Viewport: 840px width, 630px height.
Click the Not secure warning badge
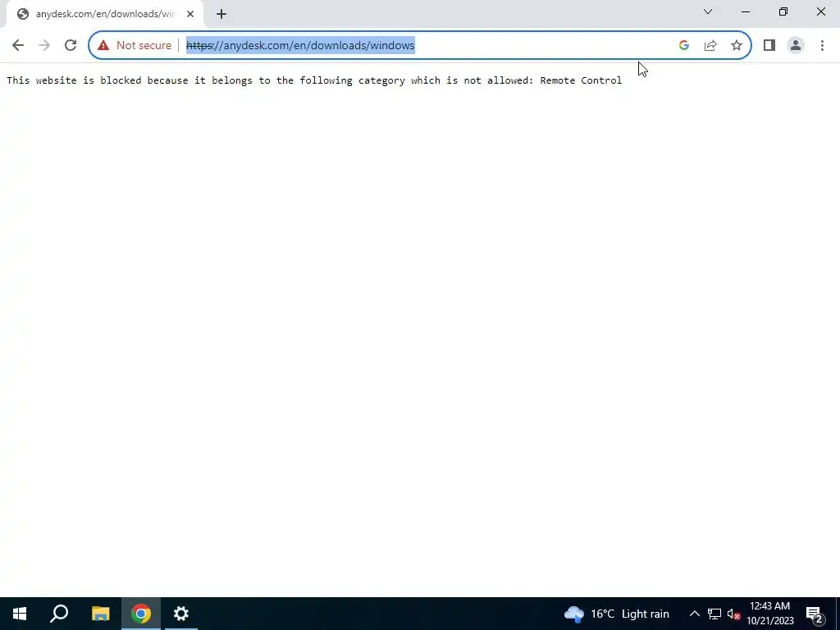click(135, 46)
